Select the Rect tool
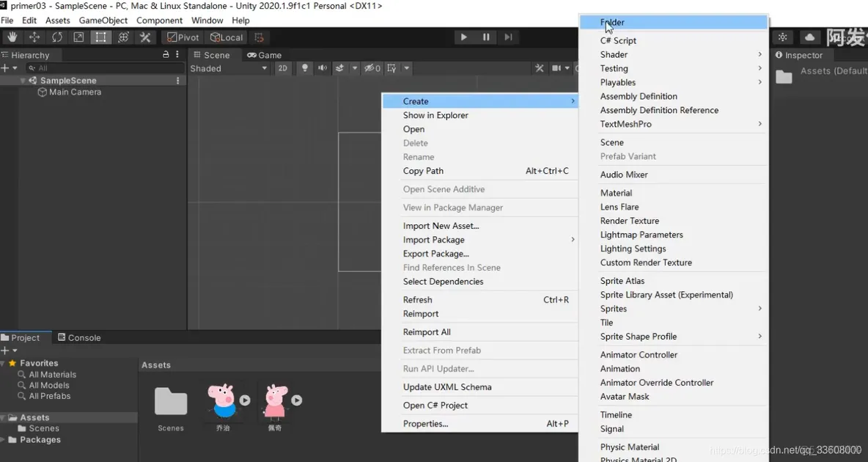The image size is (868, 462). 100,37
